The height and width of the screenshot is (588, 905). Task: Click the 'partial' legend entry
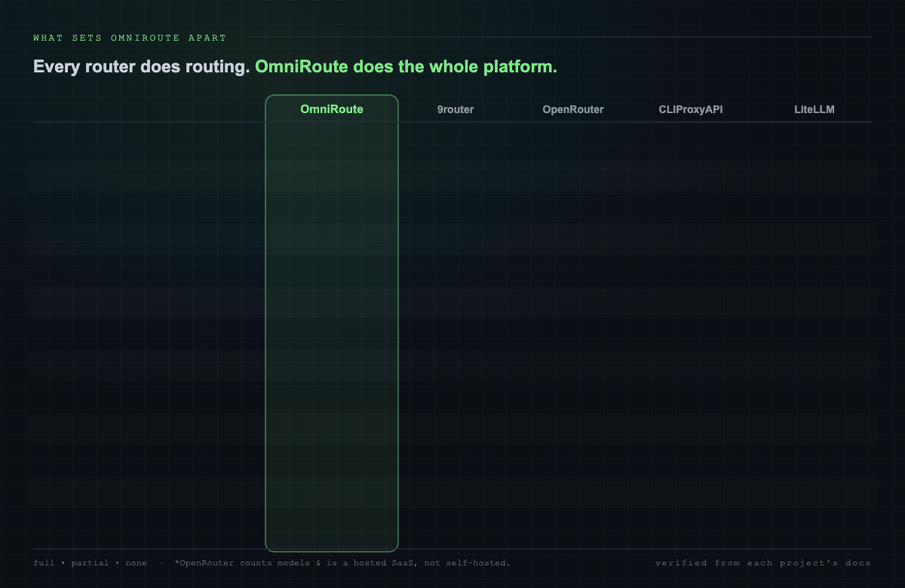[90, 563]
